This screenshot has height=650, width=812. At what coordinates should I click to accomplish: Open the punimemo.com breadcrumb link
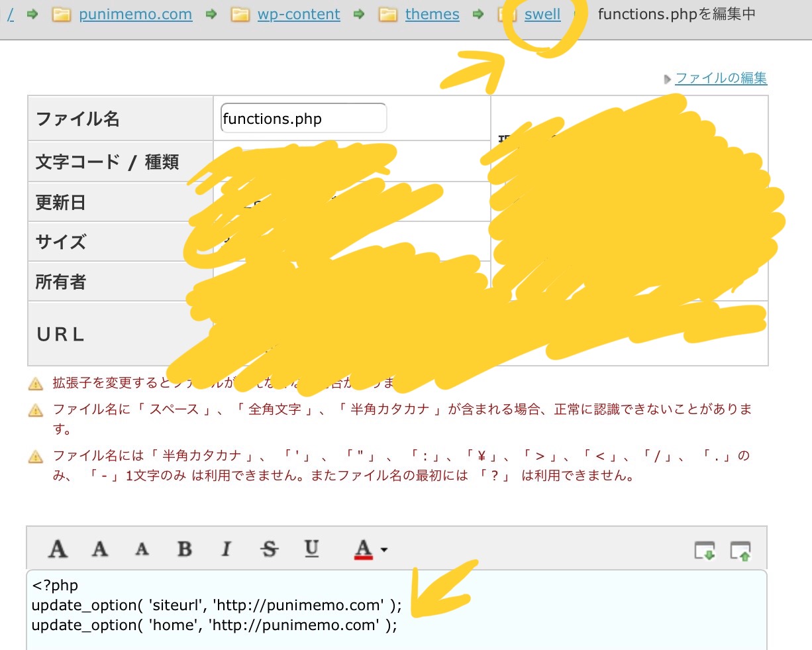tap(135, 15)
